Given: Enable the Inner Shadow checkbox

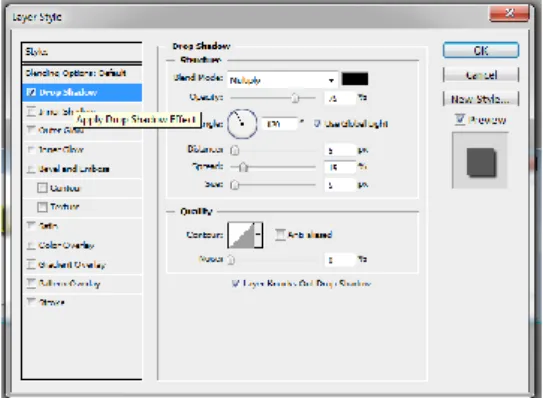Looking at the screenshot, I should (31, 112).
